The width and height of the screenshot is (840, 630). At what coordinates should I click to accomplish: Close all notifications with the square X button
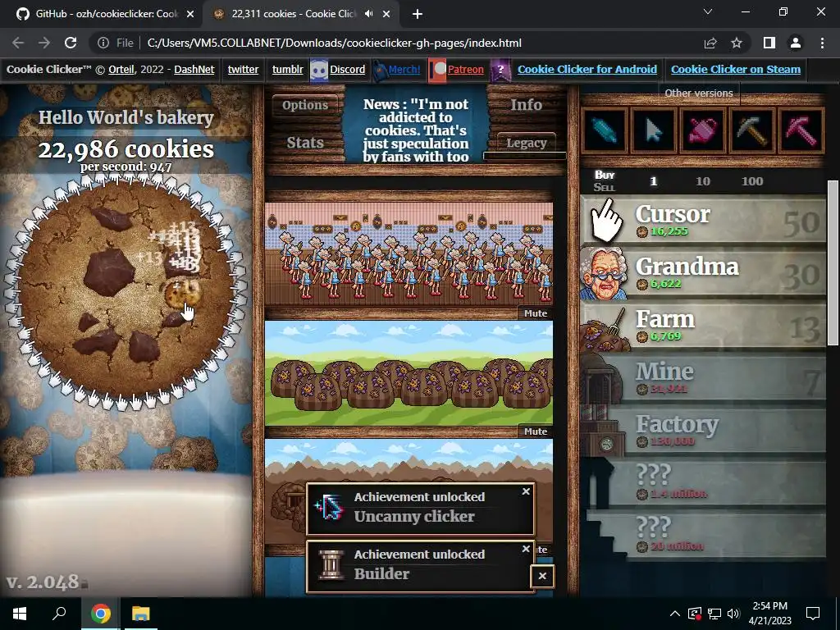pyautogui.click(x=542, y=576)
